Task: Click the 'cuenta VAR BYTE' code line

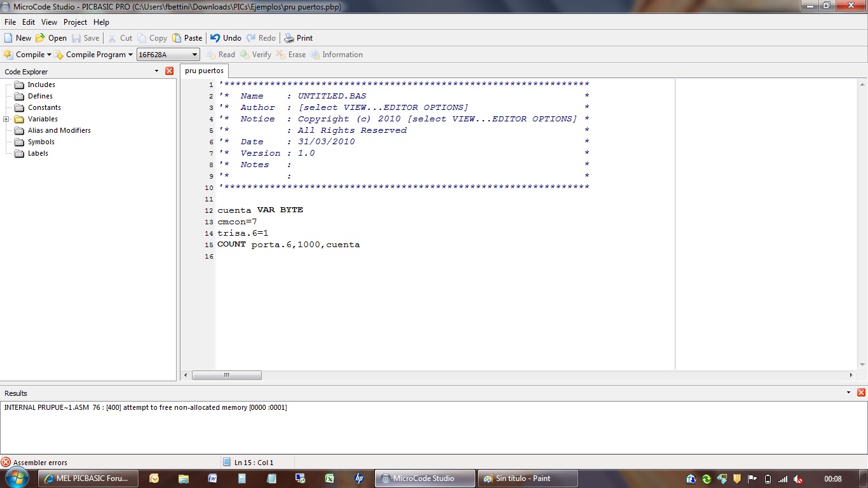Action: point(261,210)
